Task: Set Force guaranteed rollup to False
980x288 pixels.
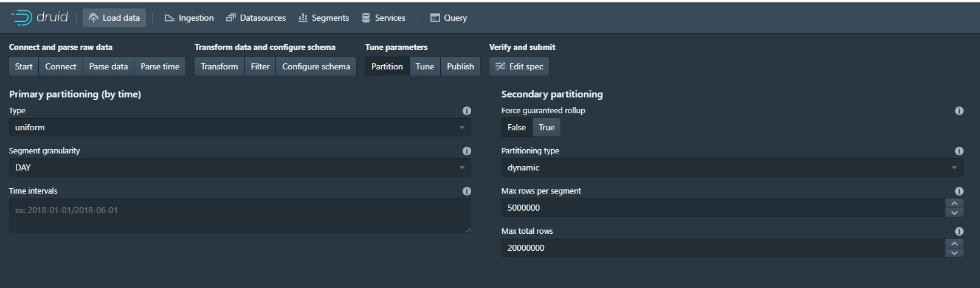Action: point(516,127)
